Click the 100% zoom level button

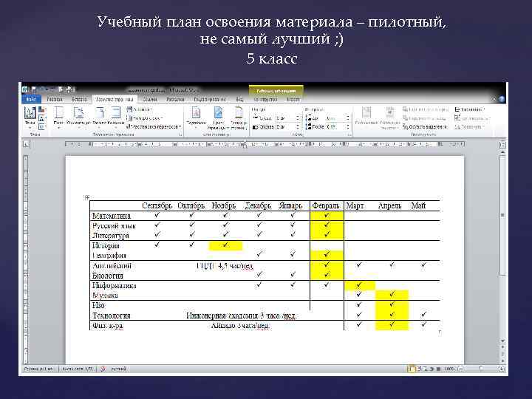pyautogui.click(x=449, y=369)
